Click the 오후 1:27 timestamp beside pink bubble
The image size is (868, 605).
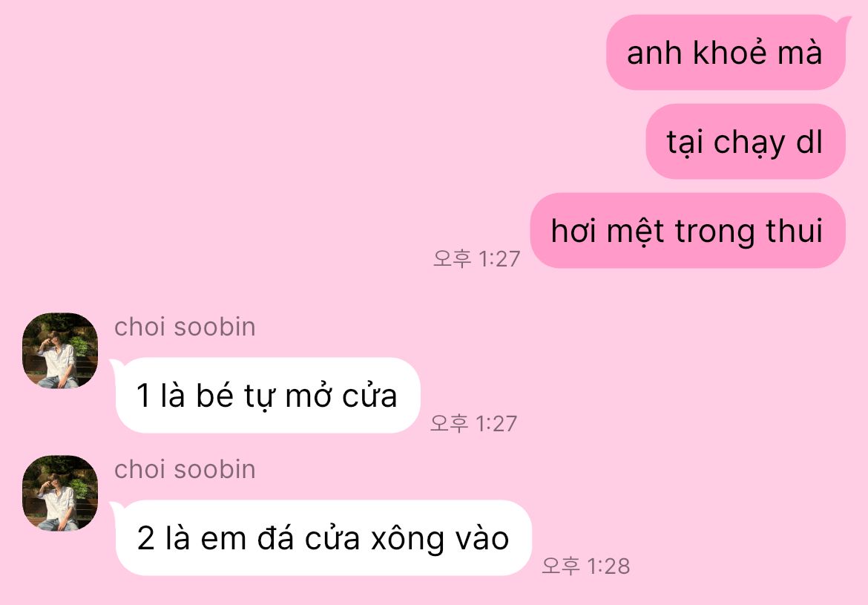pos(476,259)
